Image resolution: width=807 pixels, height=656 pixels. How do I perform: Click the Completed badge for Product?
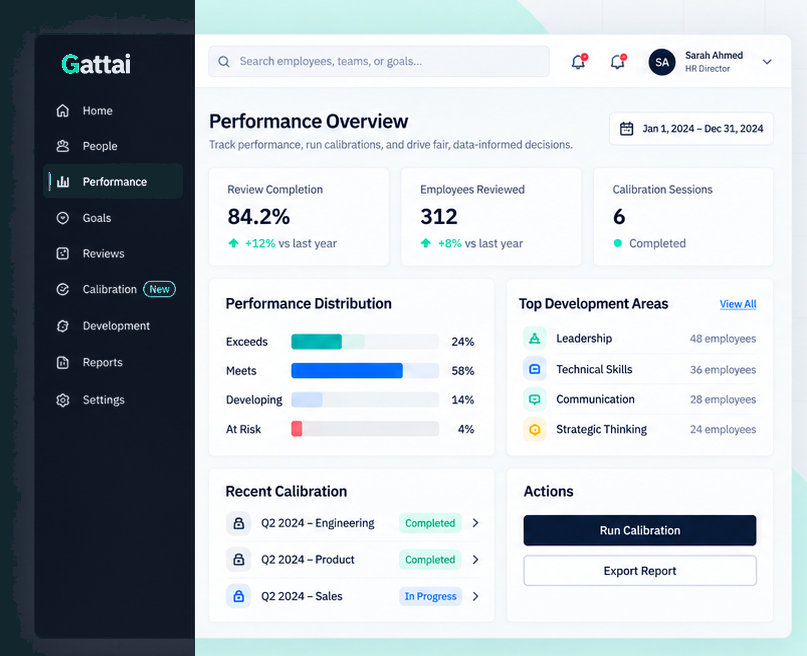point(430,560)
